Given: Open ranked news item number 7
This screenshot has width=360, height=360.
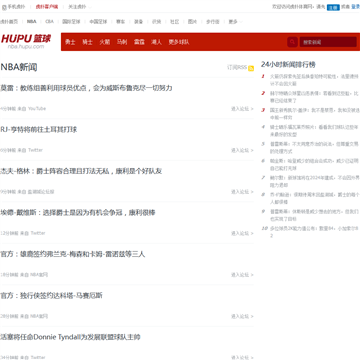Looking at the screenshot, I should pos(314,181).
